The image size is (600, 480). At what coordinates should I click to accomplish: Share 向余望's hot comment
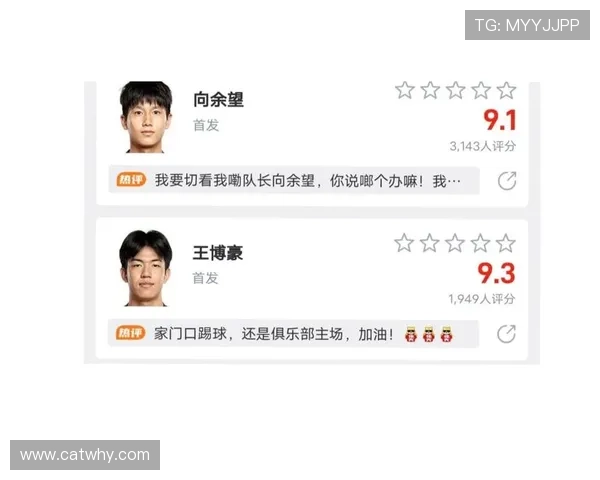(507, 181)
